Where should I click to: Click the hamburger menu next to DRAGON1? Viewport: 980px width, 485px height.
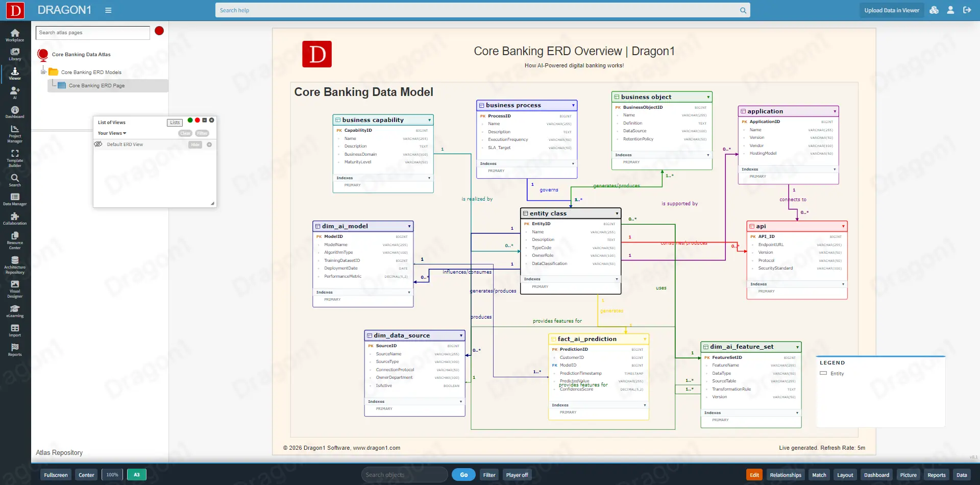pos(108,10)
